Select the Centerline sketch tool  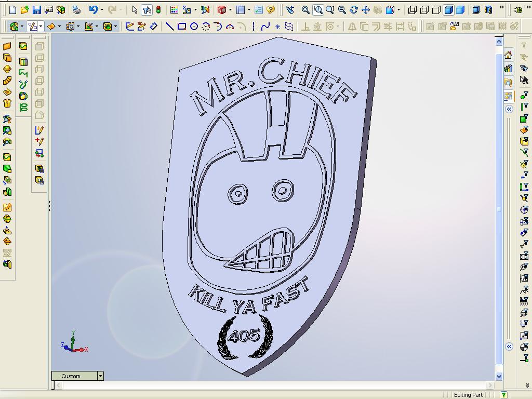[x=254, y=26]
